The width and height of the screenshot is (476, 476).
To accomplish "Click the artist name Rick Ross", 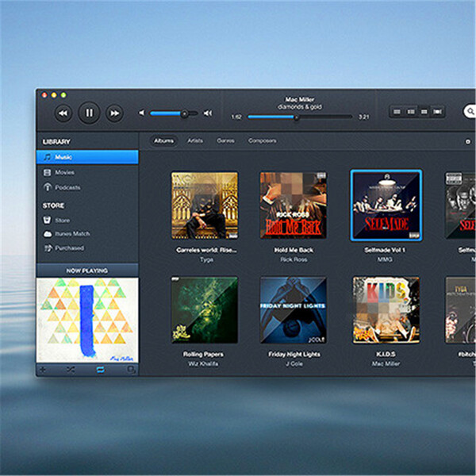I will (294, 259).
